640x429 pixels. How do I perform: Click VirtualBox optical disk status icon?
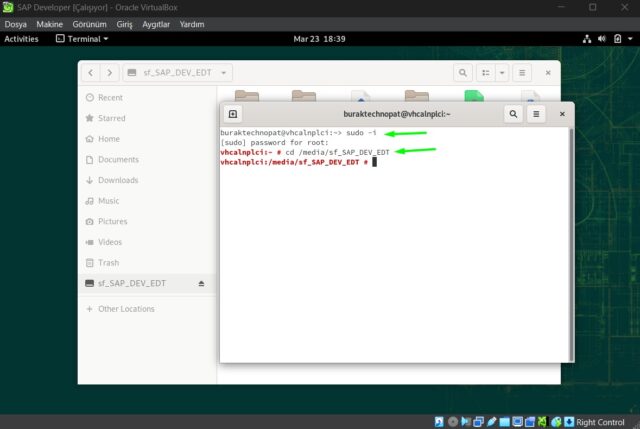453,422
